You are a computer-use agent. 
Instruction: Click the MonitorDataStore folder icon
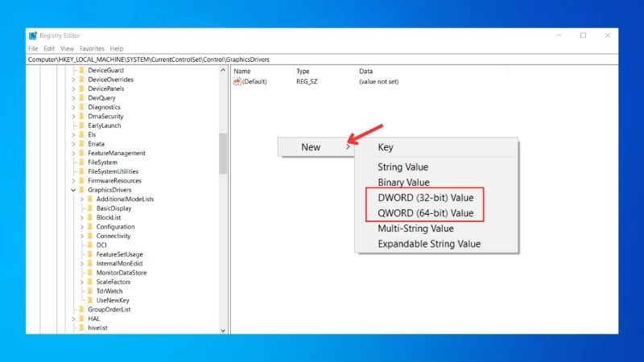click(x=90, y=273)
